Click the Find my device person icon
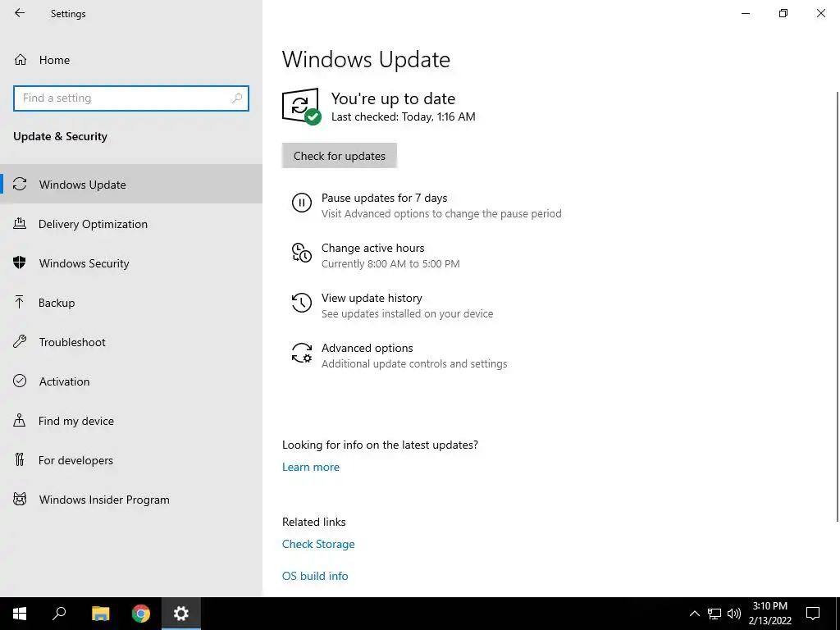Image resolution: width=840 pixels, height=630 pixels. click(20, 420)
